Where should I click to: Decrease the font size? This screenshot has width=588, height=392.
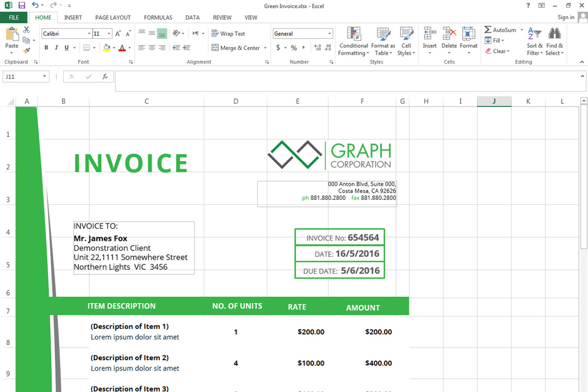point(128,34)
